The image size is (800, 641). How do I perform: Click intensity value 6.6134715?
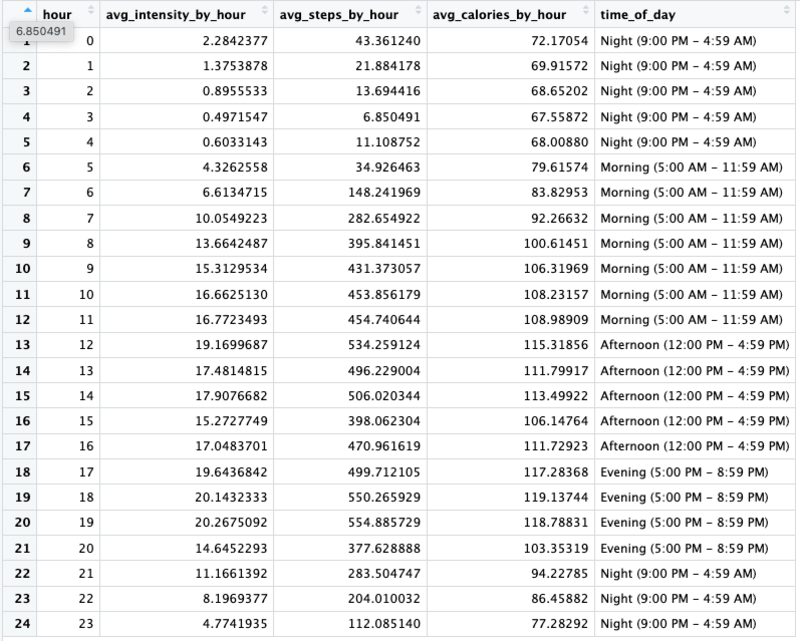coord(235,192)
